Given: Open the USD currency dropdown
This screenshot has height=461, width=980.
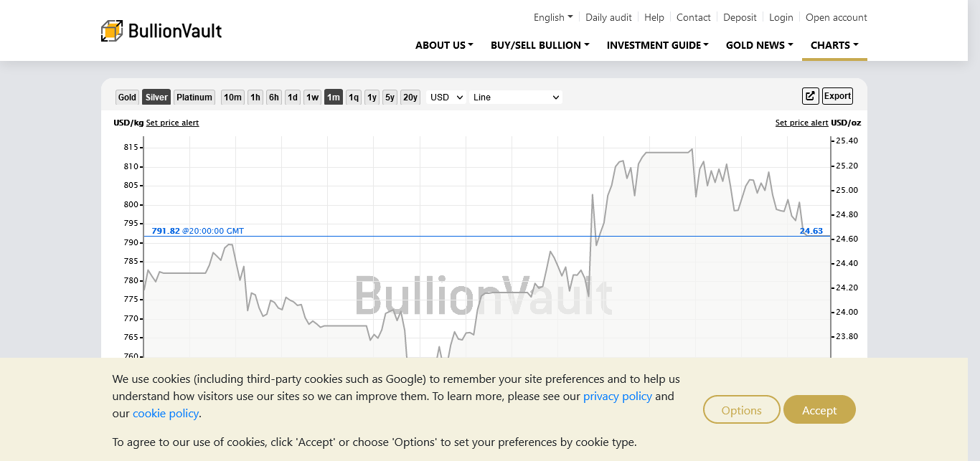Looking at the screenshot, I should pos(446,98).
